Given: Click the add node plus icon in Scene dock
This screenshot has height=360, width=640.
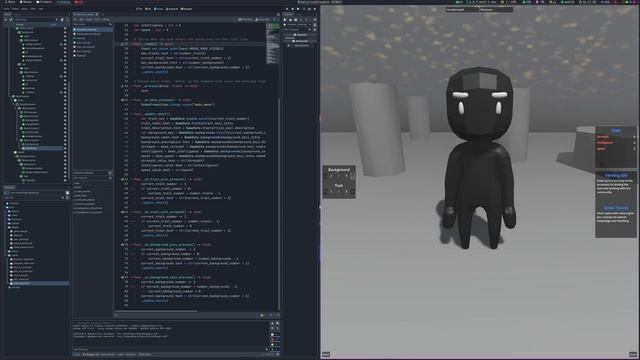Looking at the screenshot, I should click(5, 19).
